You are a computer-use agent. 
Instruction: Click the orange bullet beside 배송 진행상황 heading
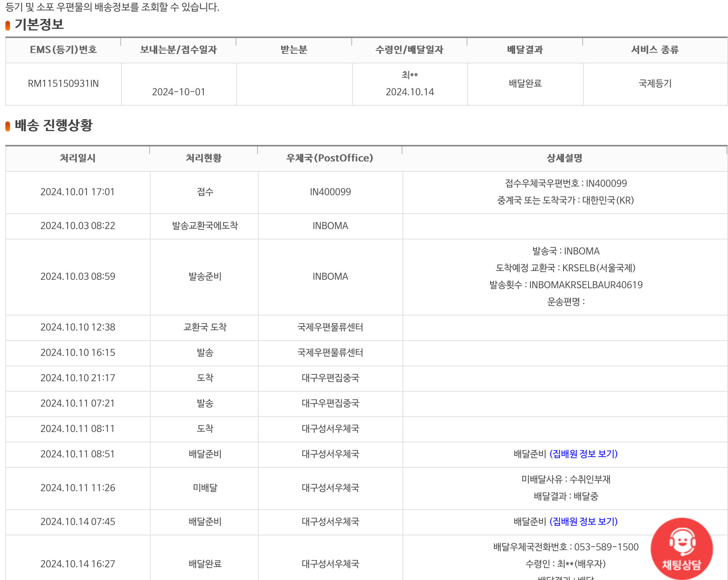click(8, 126)
